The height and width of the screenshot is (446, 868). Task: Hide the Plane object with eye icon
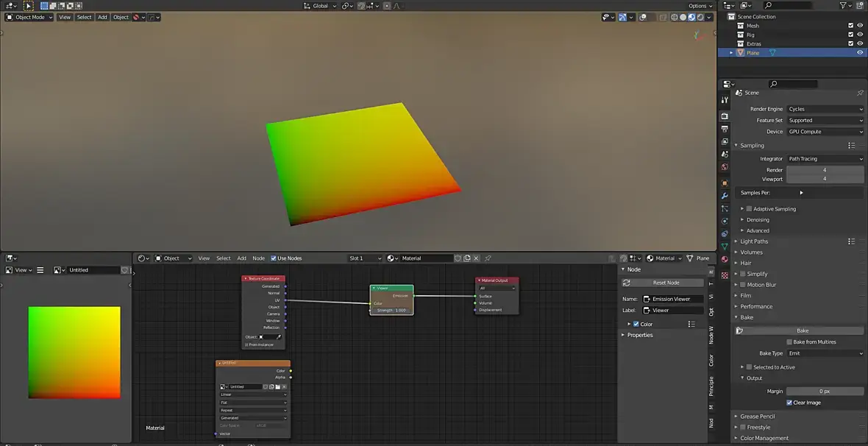(x=860, y=53)
